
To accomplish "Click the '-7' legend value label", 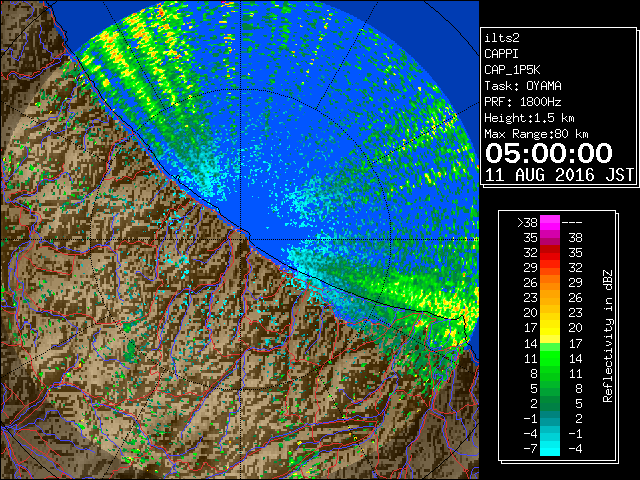I will 530,449.
